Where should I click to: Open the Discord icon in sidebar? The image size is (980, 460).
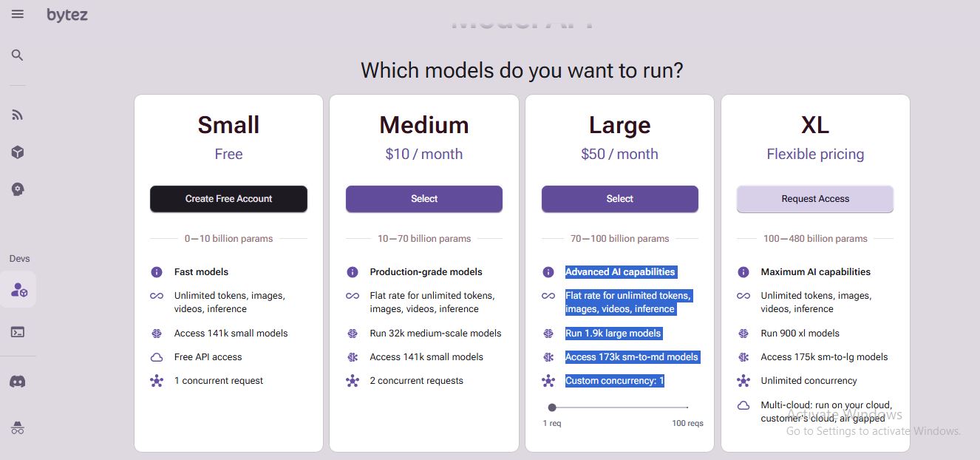point(18,382)
